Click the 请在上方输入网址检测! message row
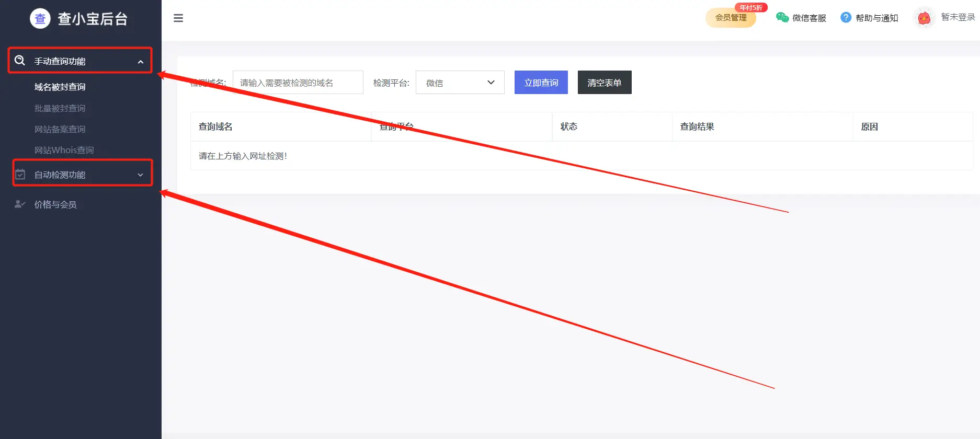980x439 pixels. tap(582, 156)
